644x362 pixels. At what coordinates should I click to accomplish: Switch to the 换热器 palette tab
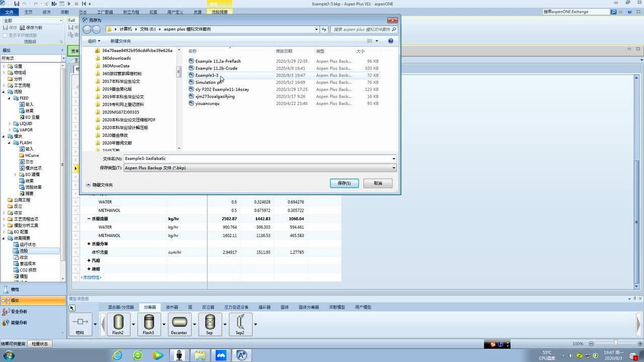pyautogui.click(x=172, y=307)
